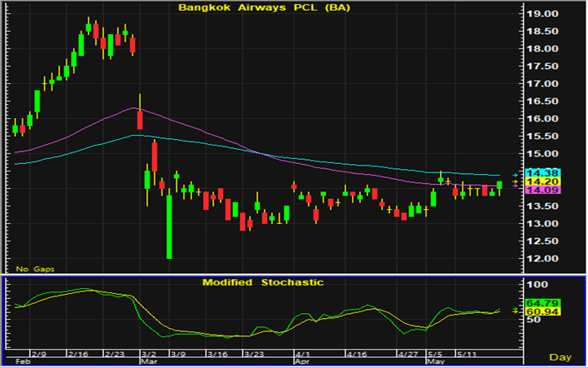Click the 12.50 price axis label
Image resolution: width=588 pixels, height=368 pixels.
pyautogui.click(x=542, y=241)
